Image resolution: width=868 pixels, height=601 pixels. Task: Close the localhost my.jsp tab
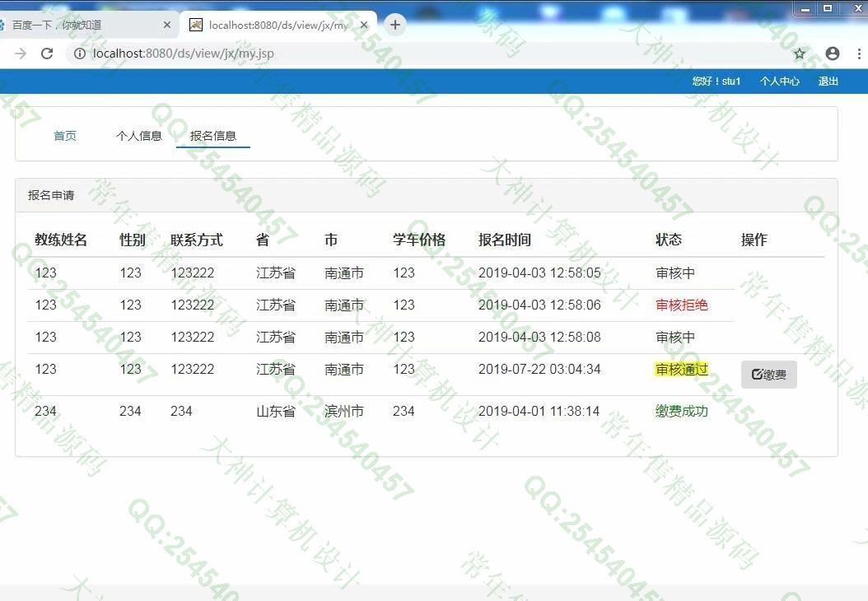(364, 25)
